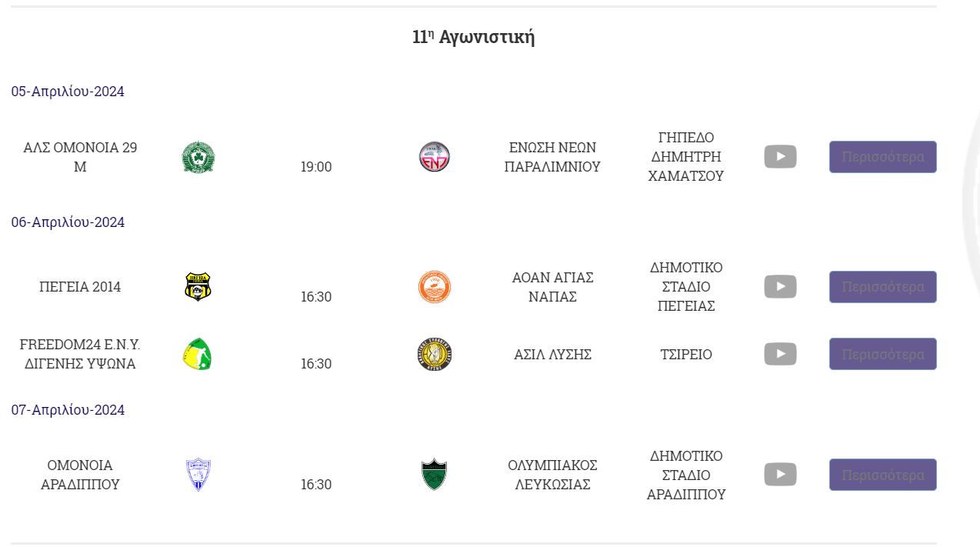Play video for ΟΜΟΝΟΙΑ ΑΡΑΔΙΠΠΟΥ match
Screen dimensions: 980x547
780,475
